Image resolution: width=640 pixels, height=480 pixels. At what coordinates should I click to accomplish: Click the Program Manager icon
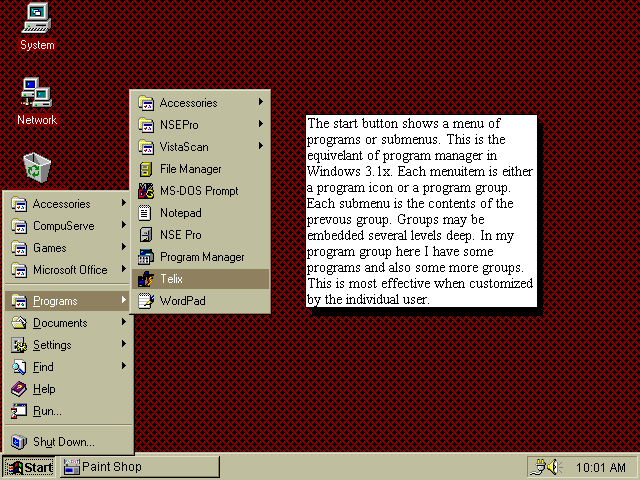pyautogui.click(x=146, y=257)
